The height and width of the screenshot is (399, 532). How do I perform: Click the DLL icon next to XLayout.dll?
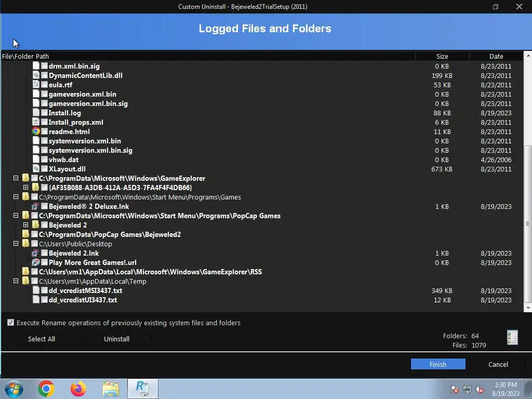pos(36,169)
